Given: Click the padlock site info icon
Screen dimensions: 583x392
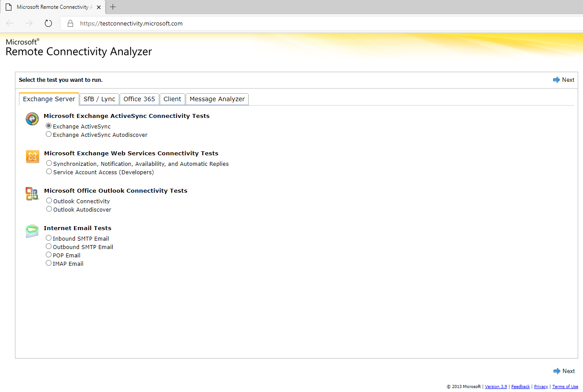Looking at the screenshot, I should click(70, 23).
